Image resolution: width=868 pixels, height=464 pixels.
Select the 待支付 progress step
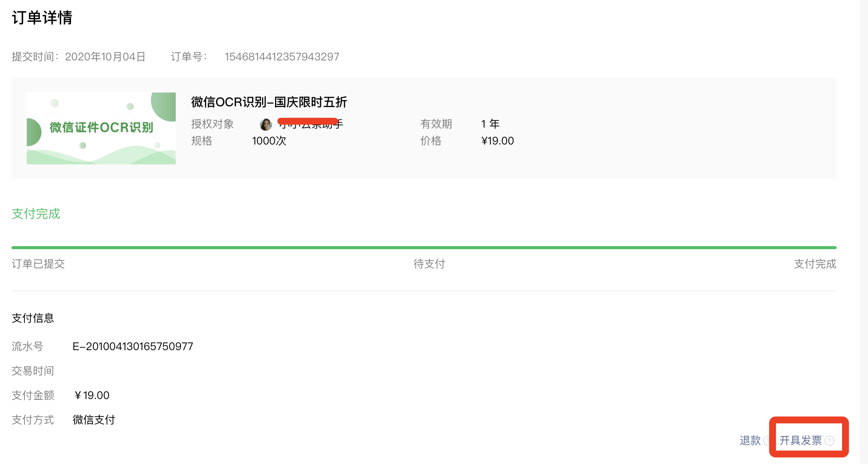pos(429,264)
